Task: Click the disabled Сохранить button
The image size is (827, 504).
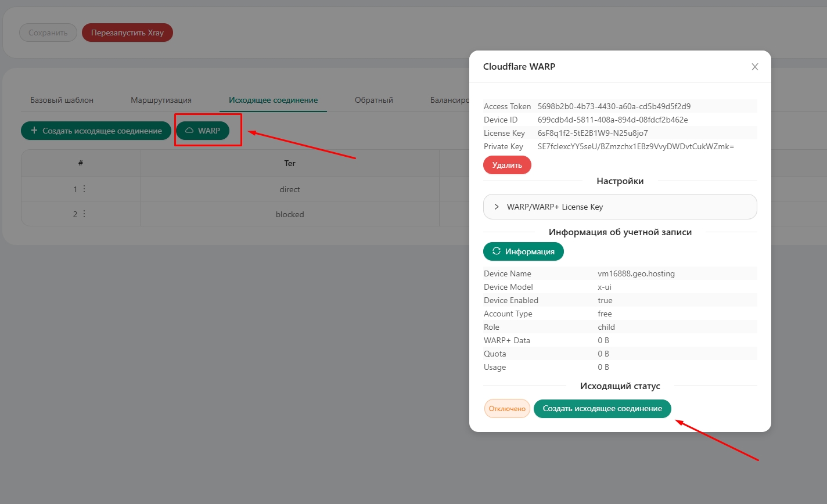Action: click(48, 32)
